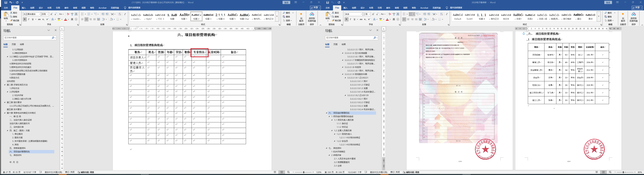
Task: Open the 文件 menu in left Word window
Action: (x=6, y=8)
